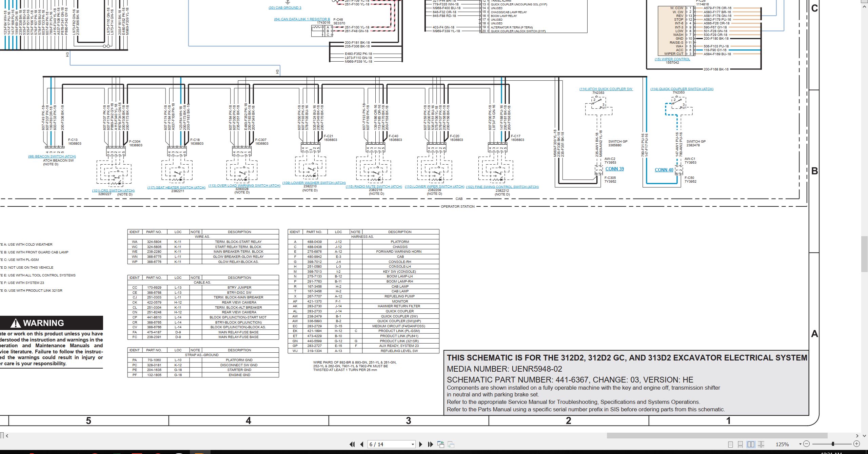Click 'QUICK COUPLER UNLOCK SWITCH (311F)' pin label
Image resolution: width=868 pixels, height=454 pixels.
(x=518, y=31)
